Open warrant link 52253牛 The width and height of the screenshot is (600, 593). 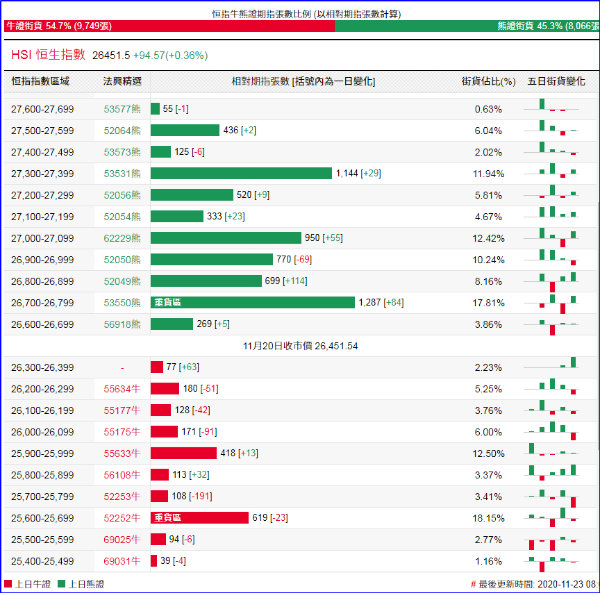tap(122, 497)
